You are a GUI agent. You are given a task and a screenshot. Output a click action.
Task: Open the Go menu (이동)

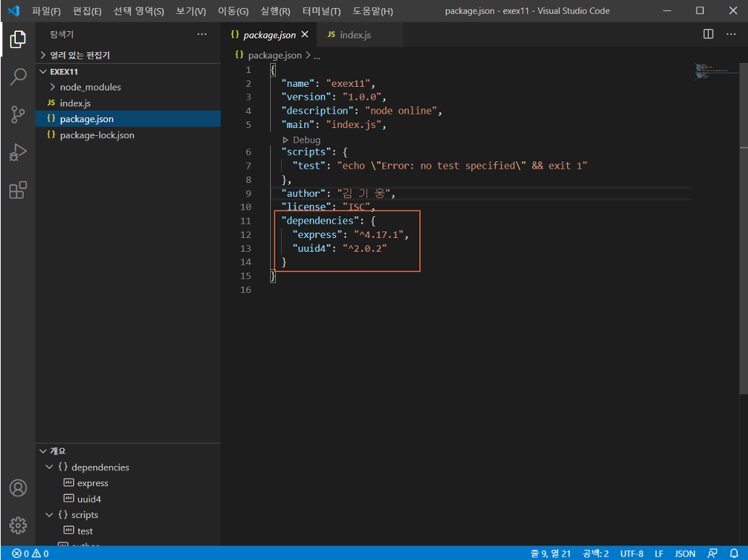click(232, 11)
